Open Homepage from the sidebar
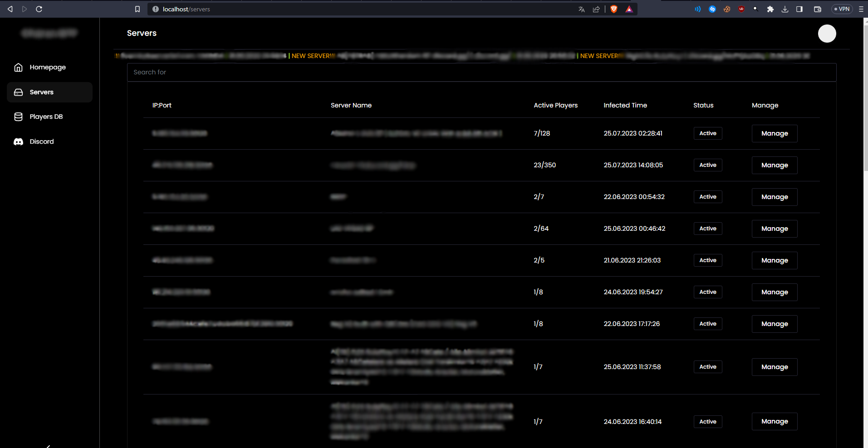This screenshot has height=448, width=868. [50, 67]
